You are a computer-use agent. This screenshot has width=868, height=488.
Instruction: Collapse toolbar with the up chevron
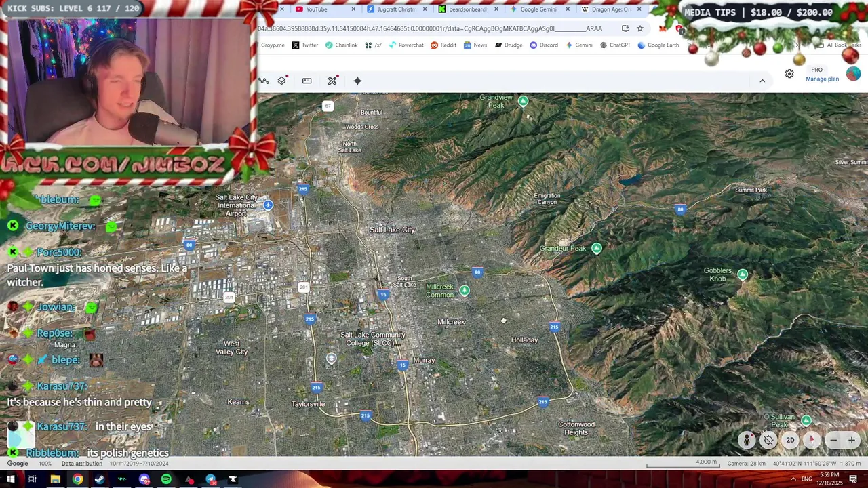point(762,81)
